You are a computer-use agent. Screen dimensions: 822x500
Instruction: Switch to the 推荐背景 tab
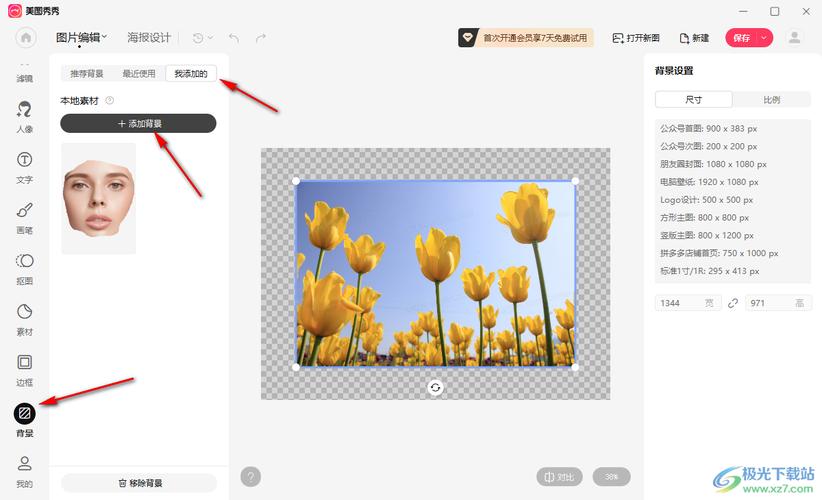click(87, 74)
